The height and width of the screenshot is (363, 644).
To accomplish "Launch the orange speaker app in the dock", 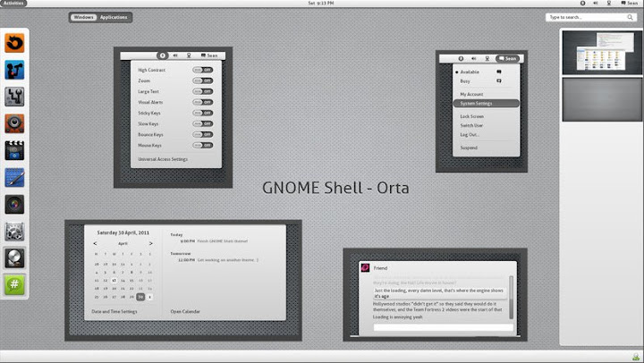I will (x=15, y=123).
